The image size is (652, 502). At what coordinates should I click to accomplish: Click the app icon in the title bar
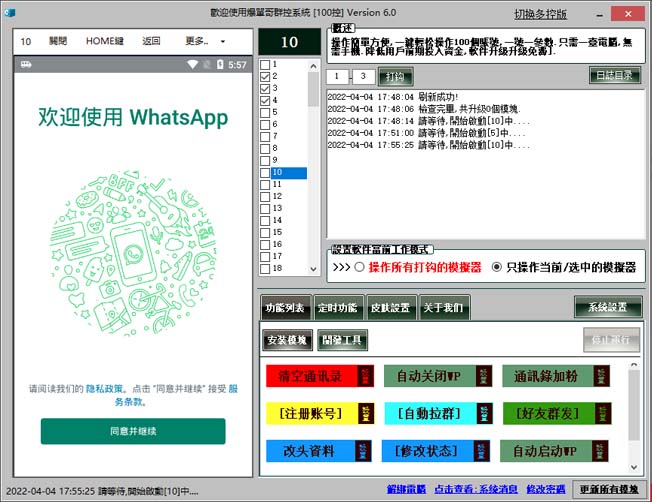pos(9,13)
